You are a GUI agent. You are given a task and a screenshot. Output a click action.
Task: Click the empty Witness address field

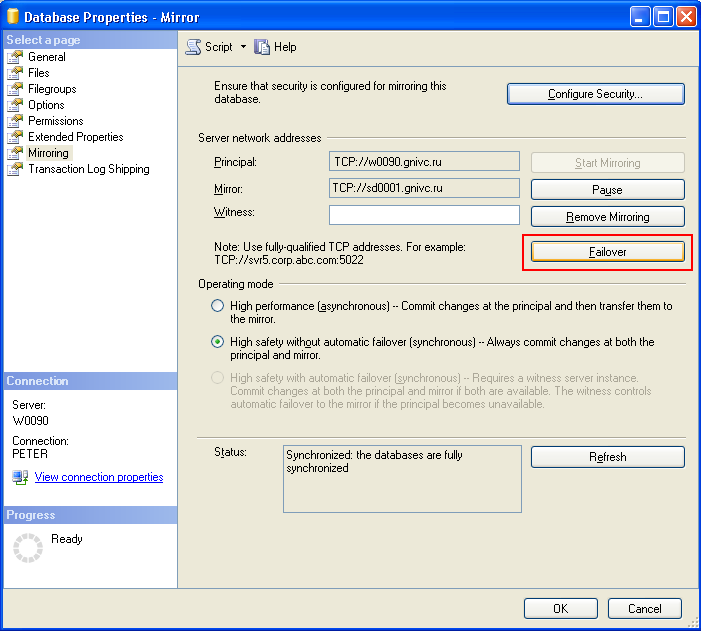click(424, 215)
